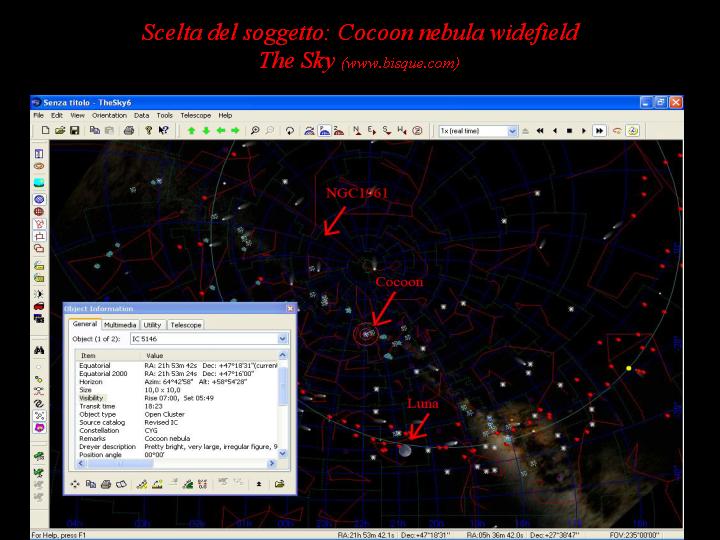Viewport: 720px width, 540px height.
Task: Click the yellow Sun dot on the chart
Action: pos(629,368)
